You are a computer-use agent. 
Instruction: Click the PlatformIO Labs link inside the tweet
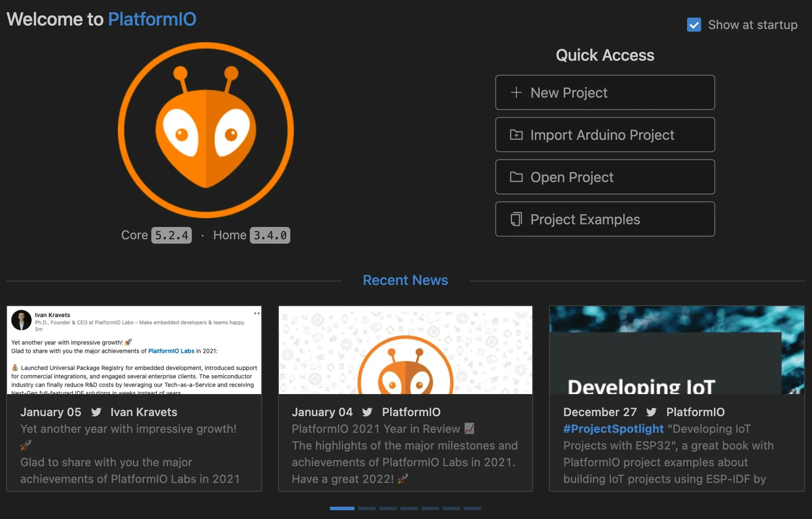coord(171,351)
